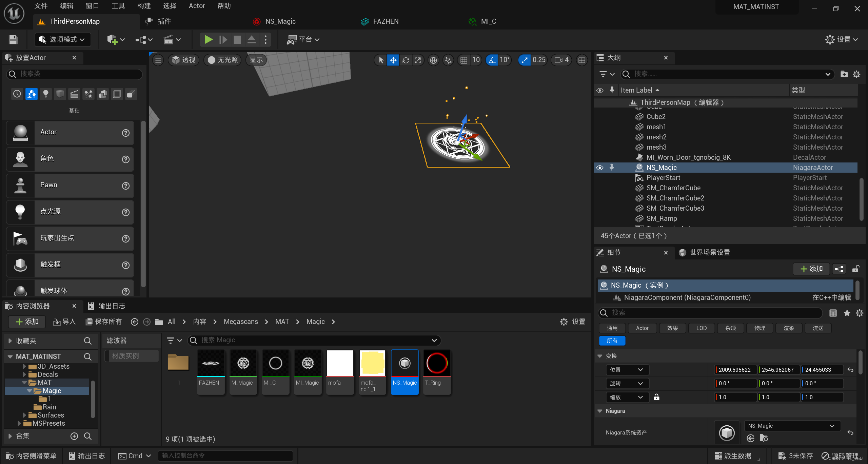Screen dimensions: 868x464
Task: Click the grid snap settings icon
Action: coord(463,59)
